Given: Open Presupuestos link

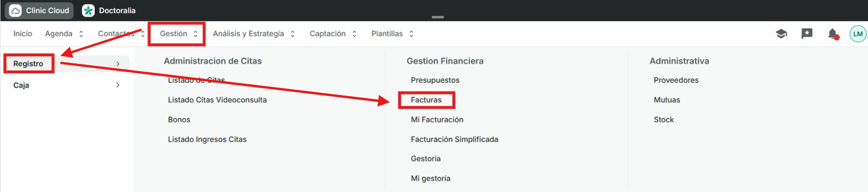Looking at the screenshot, I should tap(435, 80).
